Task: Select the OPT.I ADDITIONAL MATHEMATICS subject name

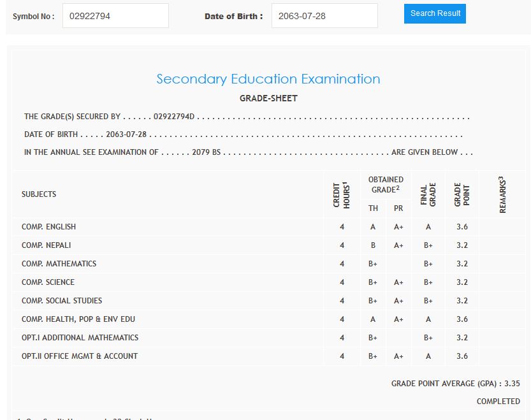Action: [80, 338]
